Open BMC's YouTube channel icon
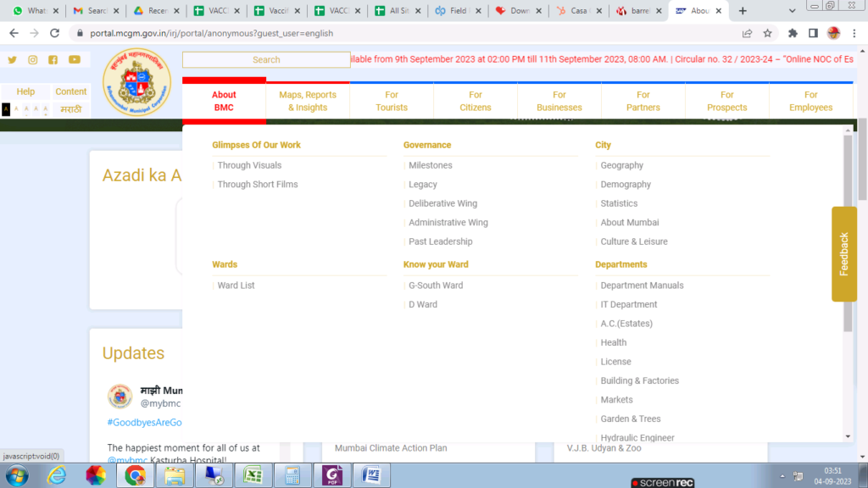868x488 pixels. point(75,59)
